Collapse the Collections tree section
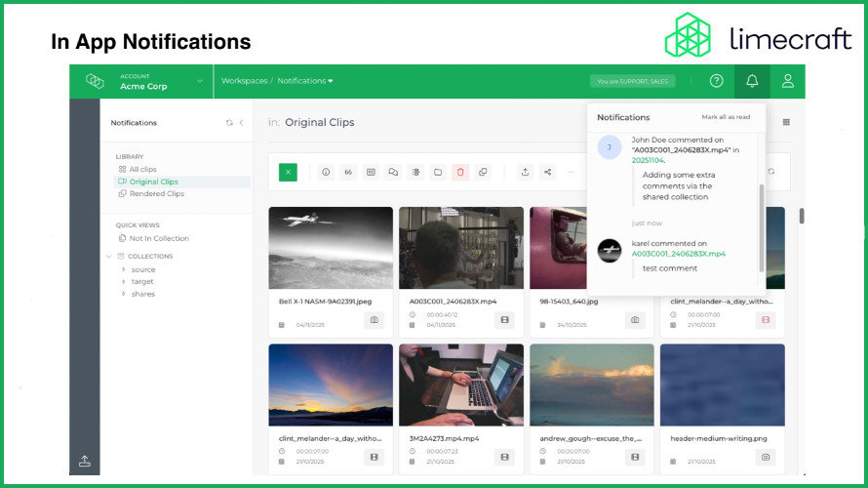868x488 pixels. pyautogui.click(x=109, y=257)
